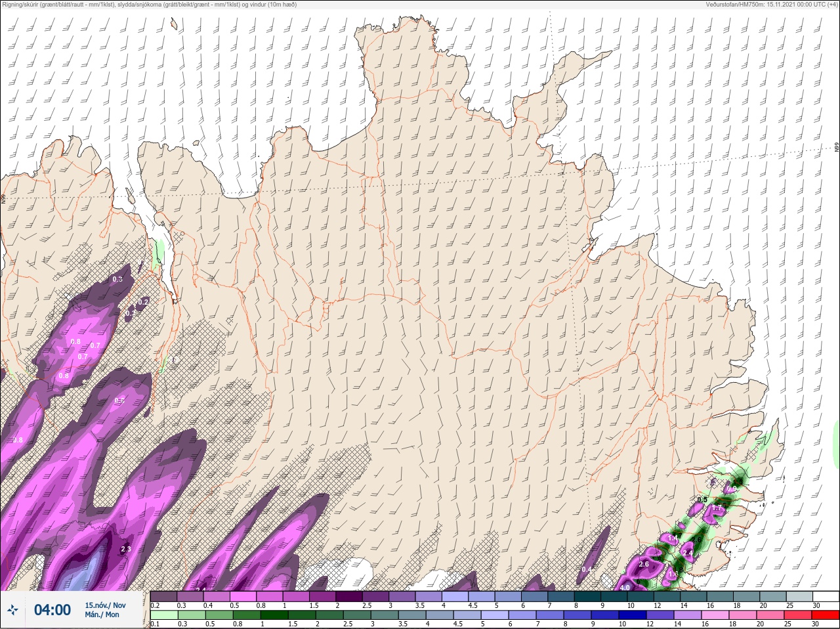Screen dimensions: 840x629
Task: Click the N99 label on the left edge
Action: click(x=3, y=198)
